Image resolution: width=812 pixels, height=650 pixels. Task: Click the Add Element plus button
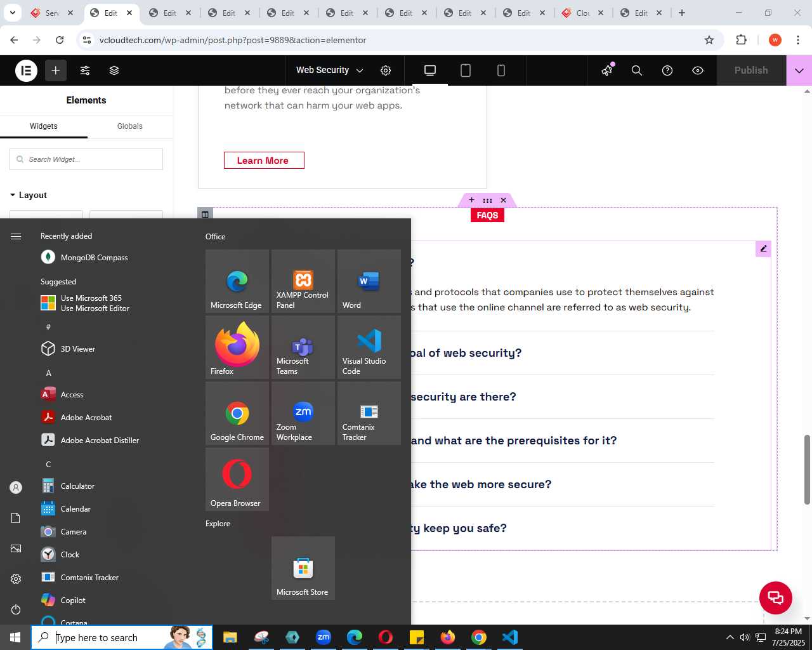(56, 70)
